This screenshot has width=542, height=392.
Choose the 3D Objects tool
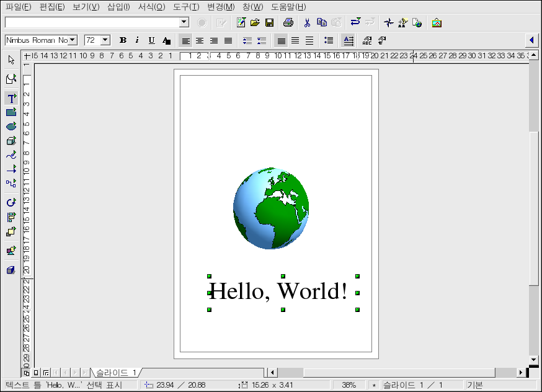click(x=11, y=141)
